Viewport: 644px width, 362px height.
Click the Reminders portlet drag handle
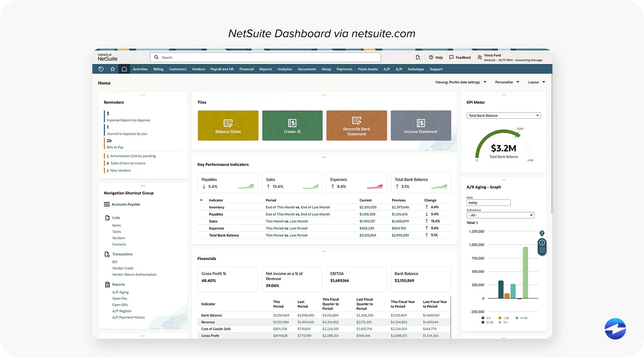coord(143,95)
